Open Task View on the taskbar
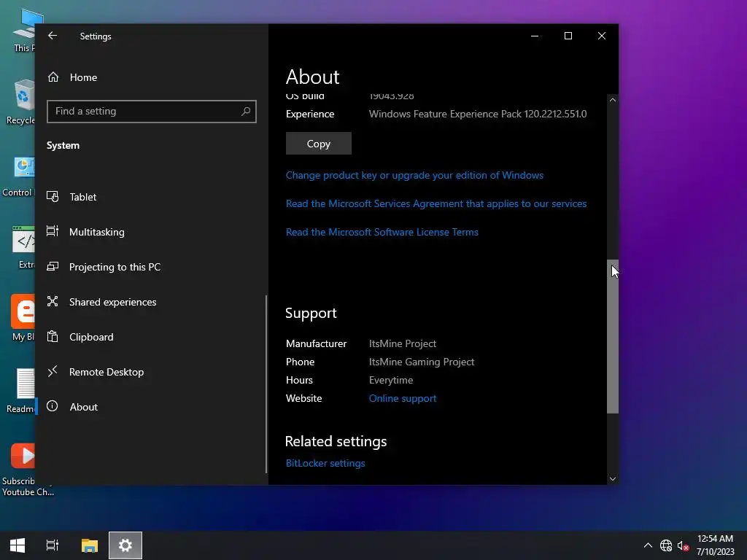Viewport: 747px width, 560px height. pyautogui.click(x=53, y=545)
